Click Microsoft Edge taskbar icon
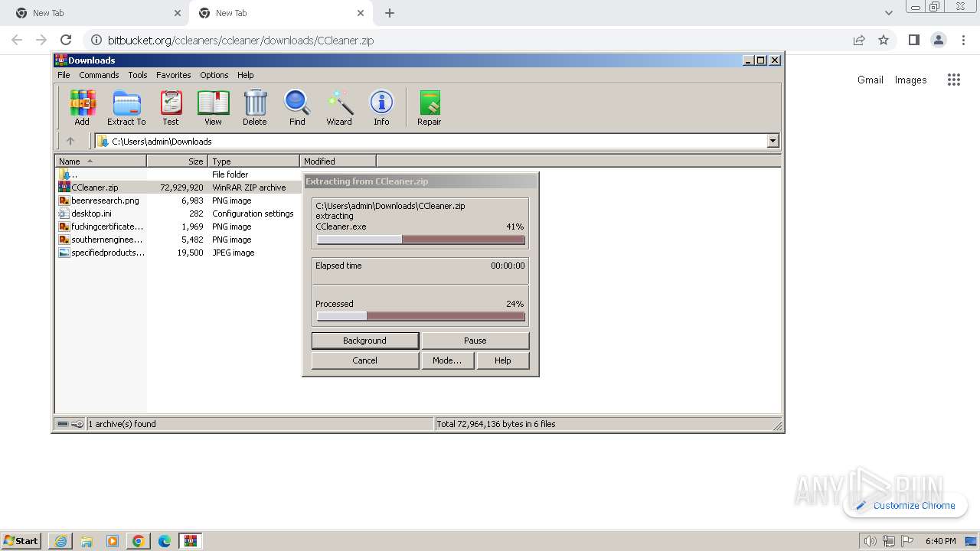This screenshot has height=551, width=980. [x=165, y=541]
